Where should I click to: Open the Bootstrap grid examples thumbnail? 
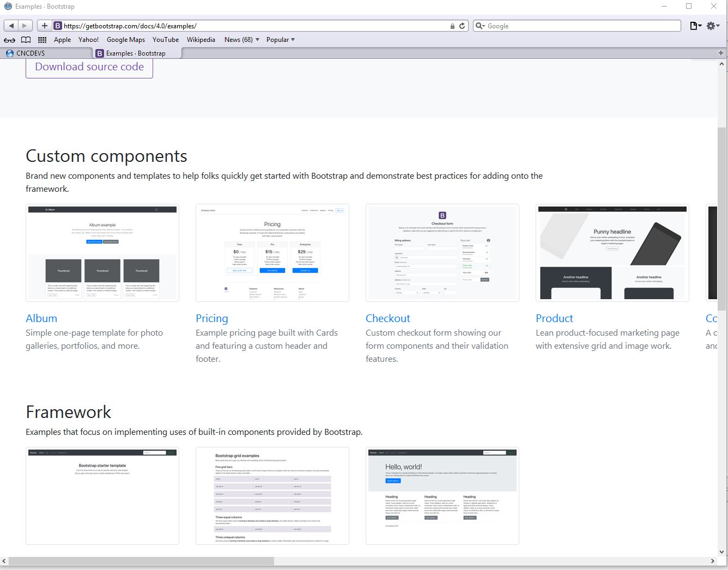point(272,496)
